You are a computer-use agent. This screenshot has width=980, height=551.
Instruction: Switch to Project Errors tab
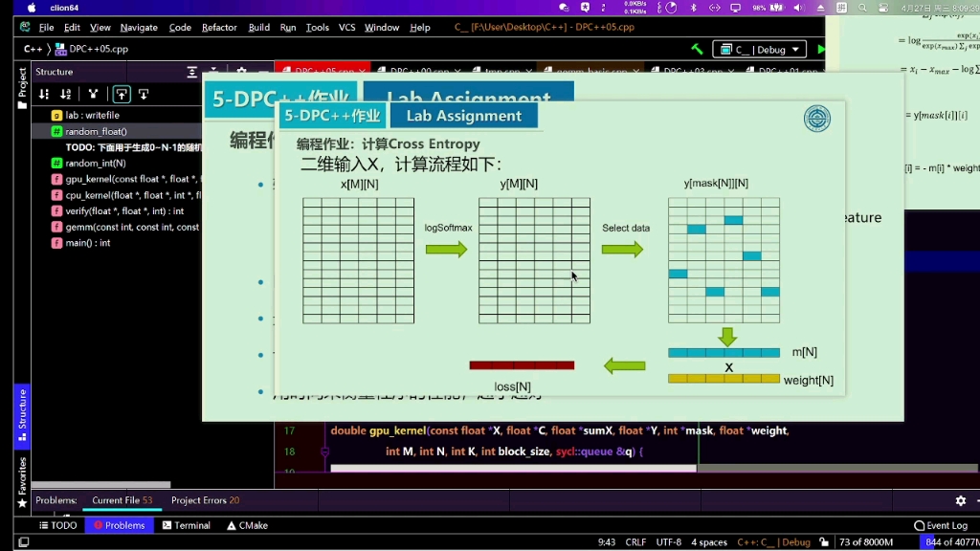(x=205, y=500)
